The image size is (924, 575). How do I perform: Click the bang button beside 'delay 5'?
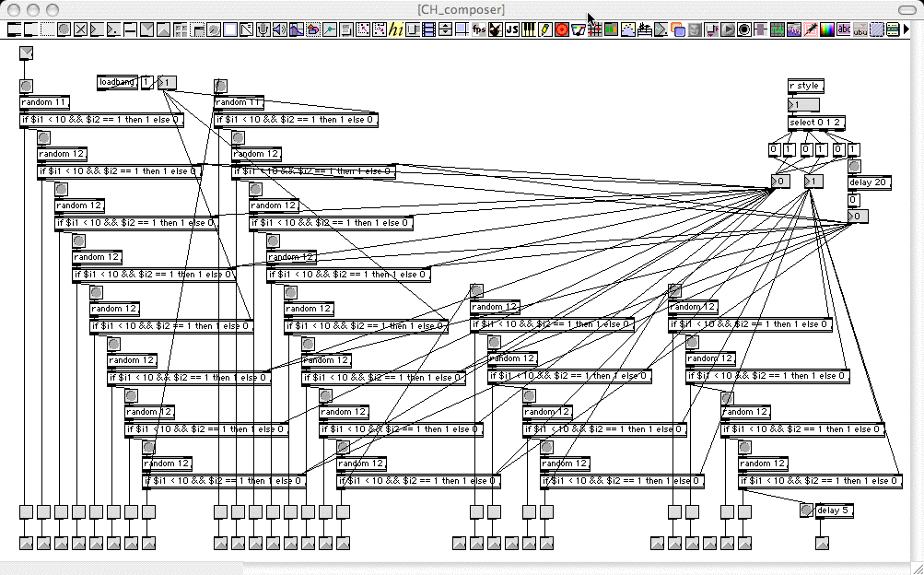pyautogui.click(x=806, y=510)
